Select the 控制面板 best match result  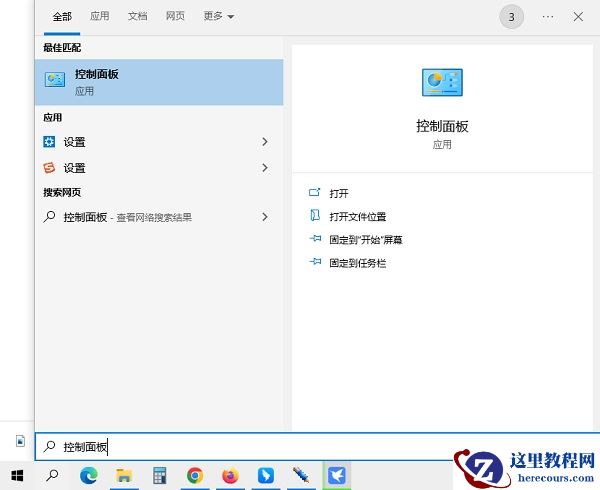[159, 82]
